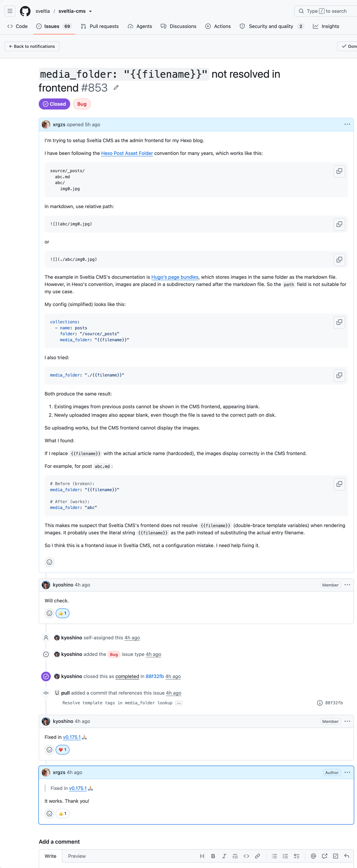Switch to the Preview tab

pyautogui.click(x=77, y=856)
